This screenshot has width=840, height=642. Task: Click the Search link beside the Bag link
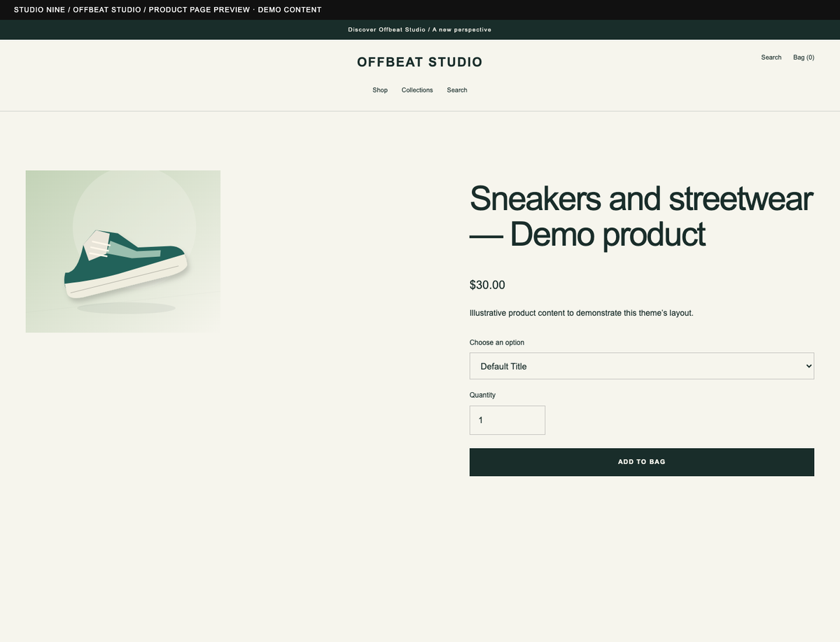(771, 57)
